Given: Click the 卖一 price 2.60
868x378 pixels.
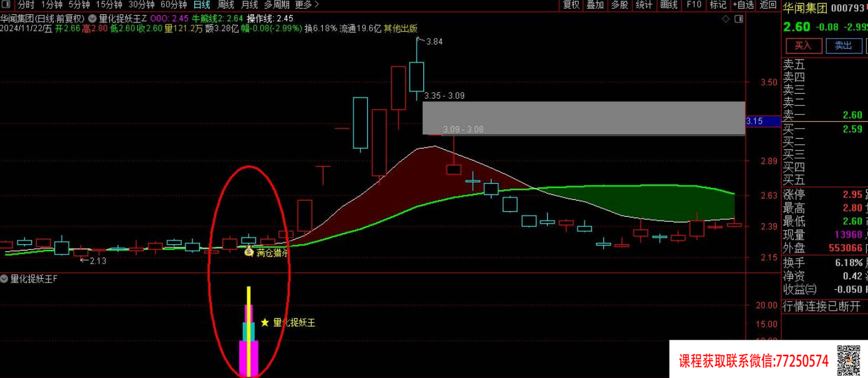Looking at the screenshot, I should (852, 115).
